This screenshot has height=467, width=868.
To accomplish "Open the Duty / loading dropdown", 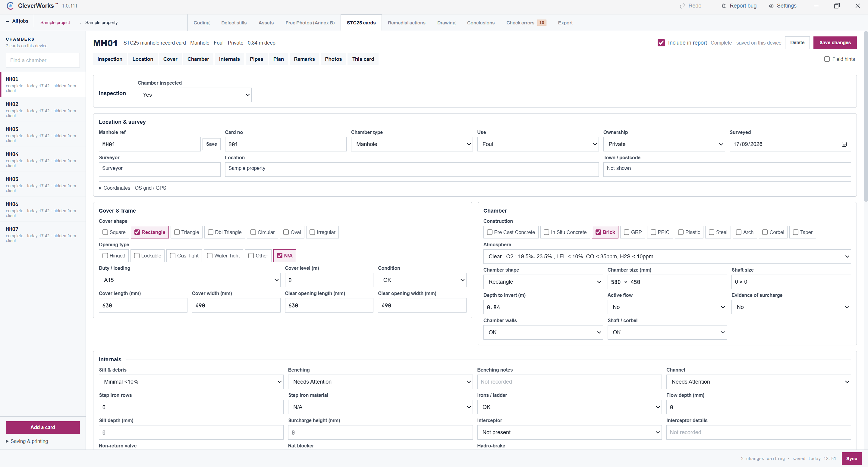I will point(189,280).
